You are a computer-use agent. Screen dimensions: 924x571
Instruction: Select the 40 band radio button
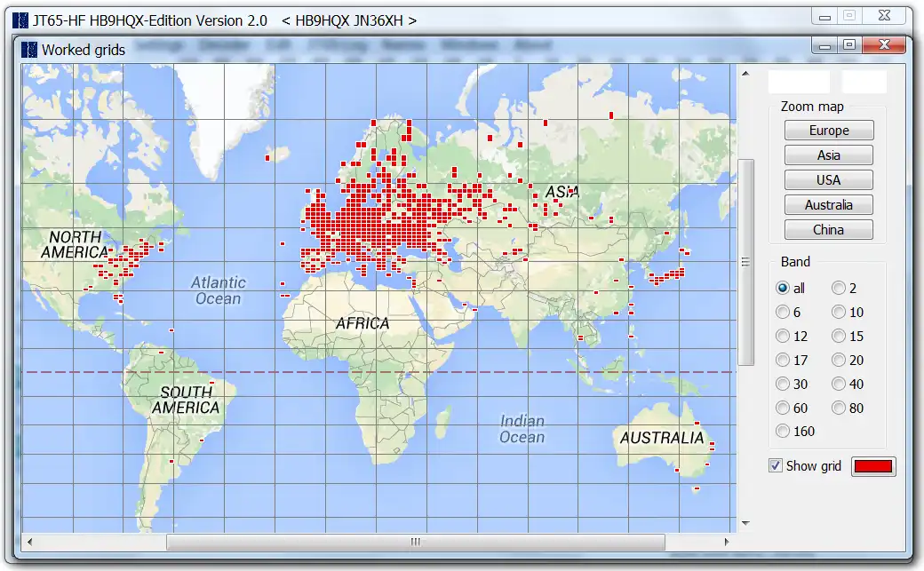839,384
